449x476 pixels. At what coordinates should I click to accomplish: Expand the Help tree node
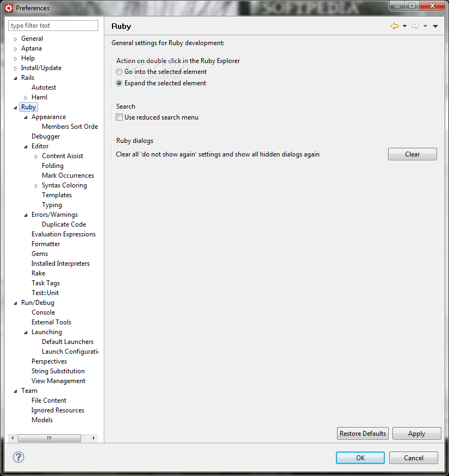15,59
